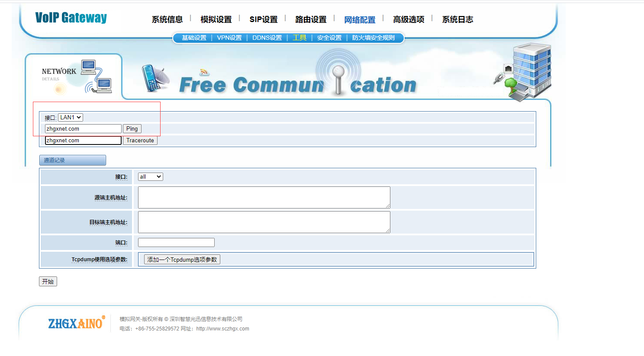Switch to VPN设置 tab
This screenshot has height=356, width=644.
point(229,38)
